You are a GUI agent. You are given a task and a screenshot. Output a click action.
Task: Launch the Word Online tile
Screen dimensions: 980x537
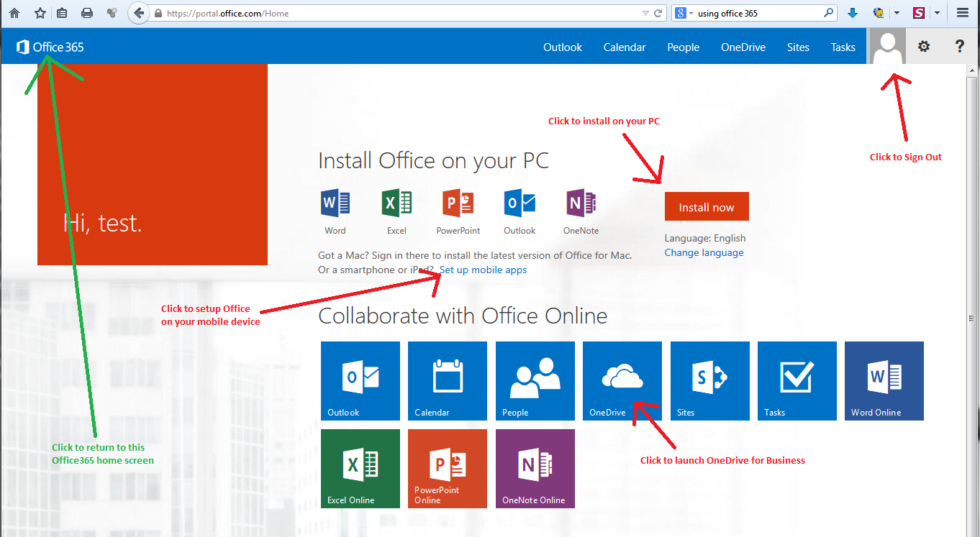tap(884, 381)
